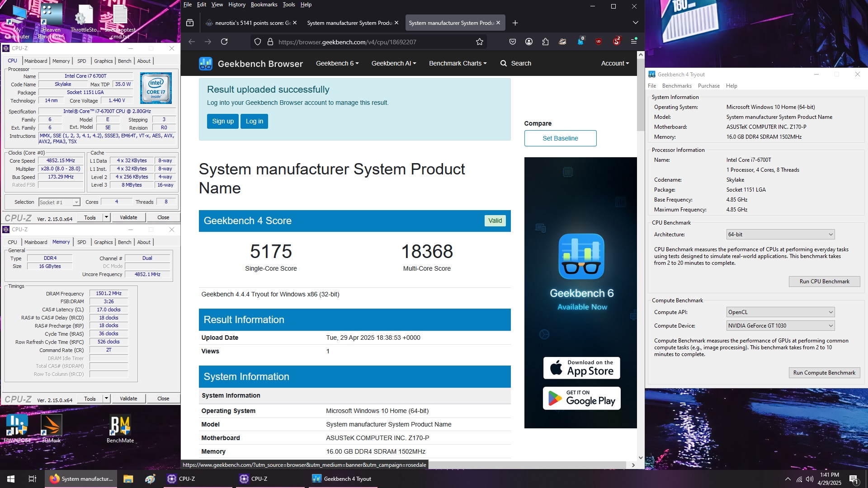Click the Intel Core i7 logo in CPU-Z
The width and height of the screenshot is (868, 488).
click(156, 88)
